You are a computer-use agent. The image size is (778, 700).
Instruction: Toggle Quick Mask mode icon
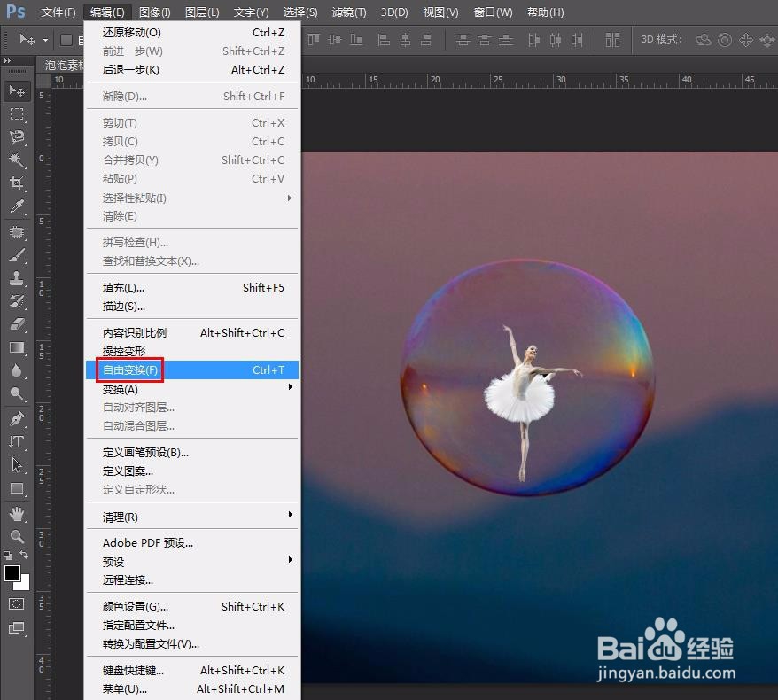[16, 603]
